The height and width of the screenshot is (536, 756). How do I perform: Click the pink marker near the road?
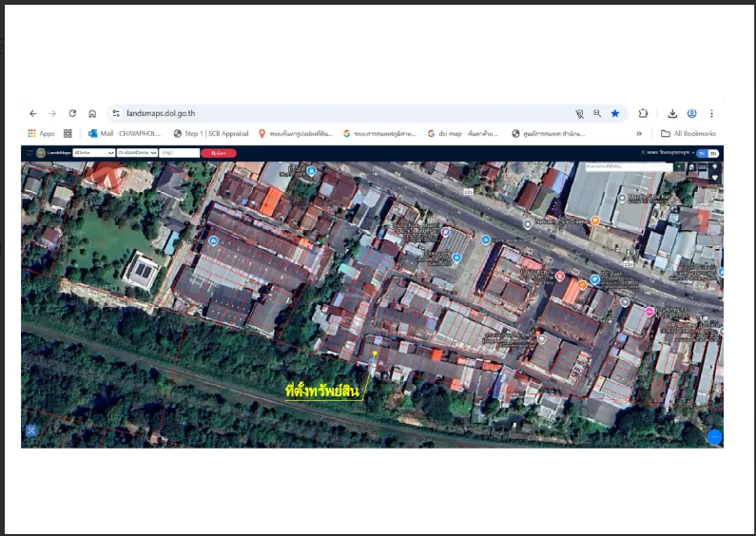click(649, 312)
